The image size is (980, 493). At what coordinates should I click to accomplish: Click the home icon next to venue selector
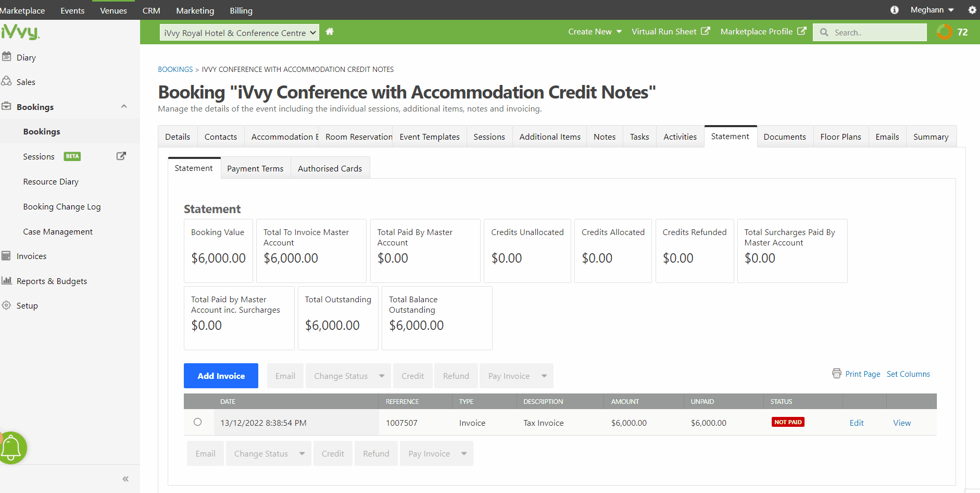click(330, 32)
